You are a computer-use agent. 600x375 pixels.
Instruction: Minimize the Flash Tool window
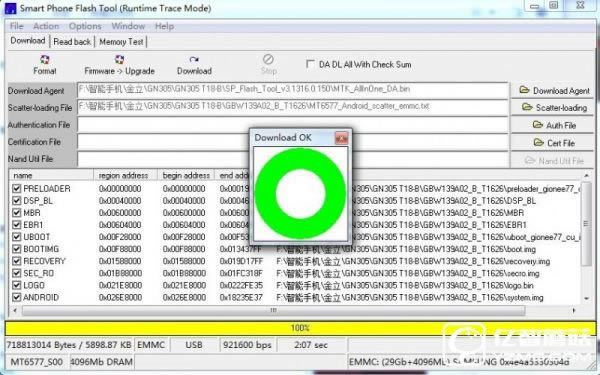pos(535,6)
